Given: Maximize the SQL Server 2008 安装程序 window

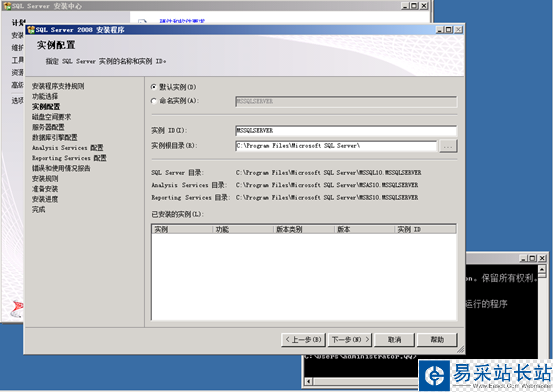Looking at the screenshot, I should coord(449,30).
